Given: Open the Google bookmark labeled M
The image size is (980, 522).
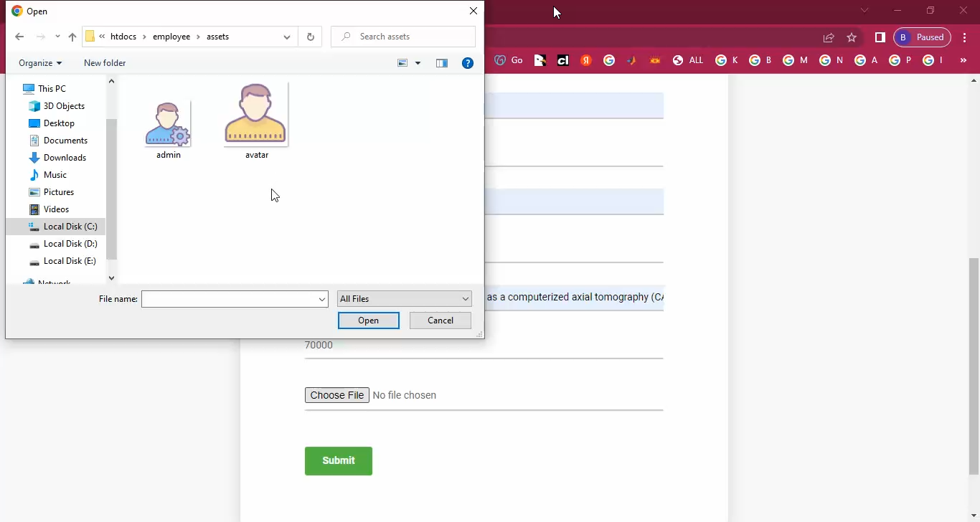Looking at the screenshot, I should (795, 60).
